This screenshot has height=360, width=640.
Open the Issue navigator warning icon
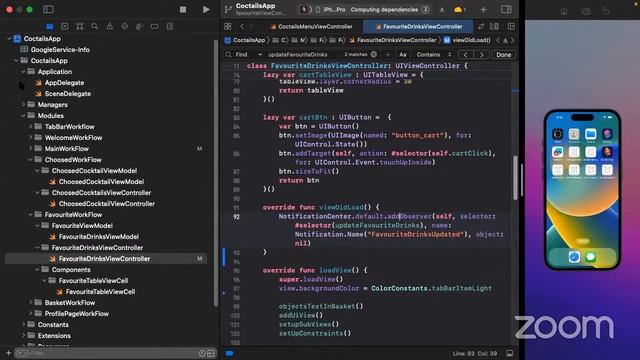click(109, 27)
